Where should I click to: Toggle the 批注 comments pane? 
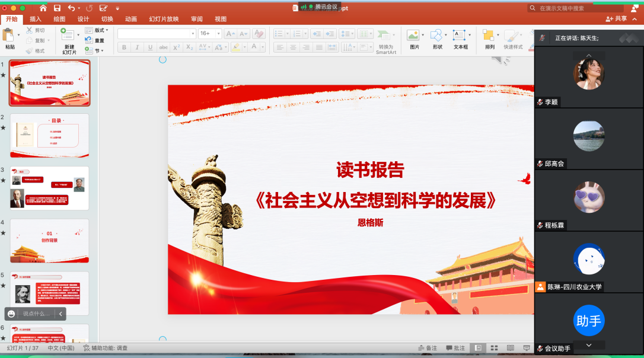click(455, 348)
